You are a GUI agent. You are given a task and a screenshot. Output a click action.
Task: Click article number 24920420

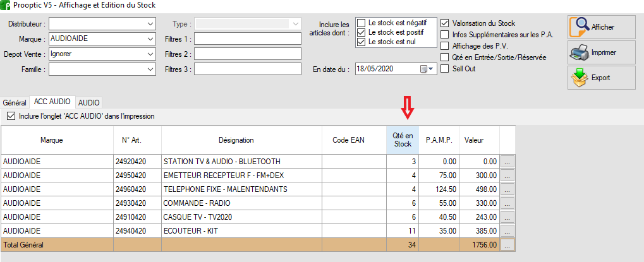pyautogui.click(x=131, y=161)
